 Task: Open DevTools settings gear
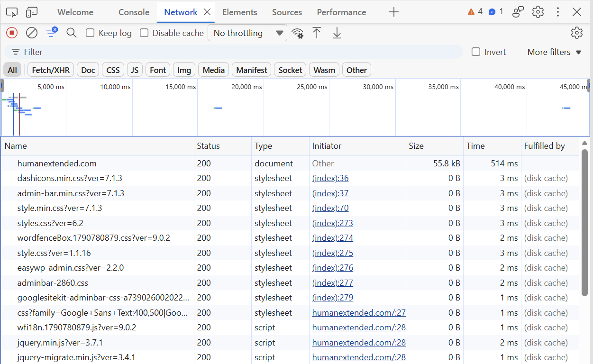(x=538, y=12)
